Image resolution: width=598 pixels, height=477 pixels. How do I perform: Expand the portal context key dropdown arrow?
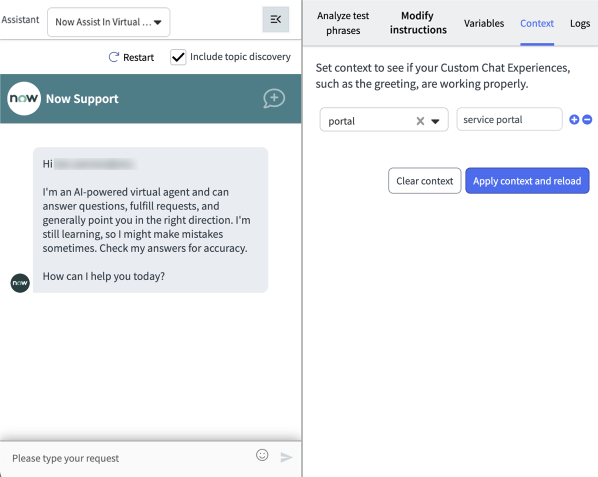click(x=435, y=121)
